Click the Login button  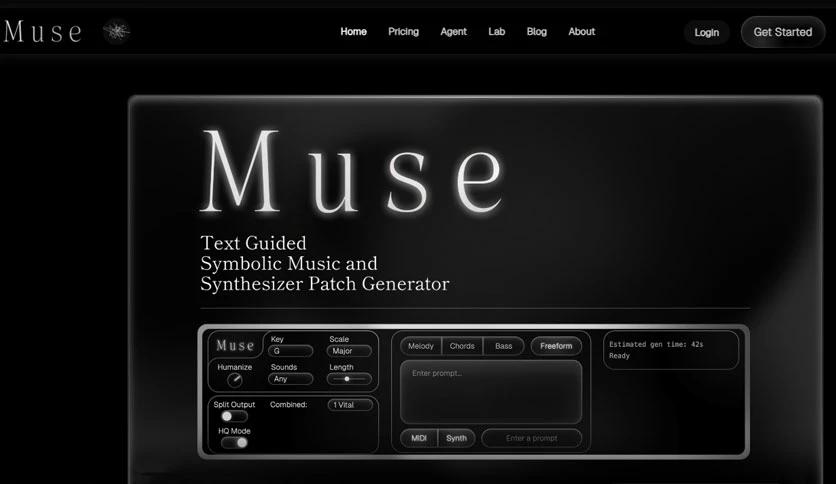pos(706,33)
